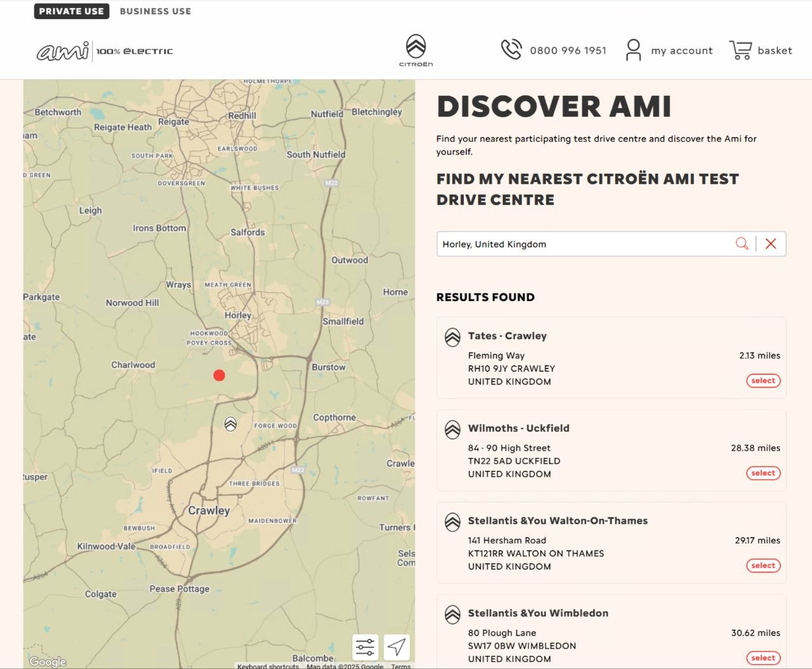The image size is (812, 669).
Task: Open the map filter sliders button
Action: pos(365,647)
